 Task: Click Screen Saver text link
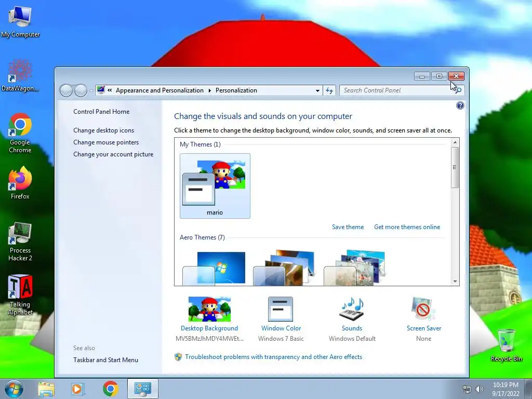(424, 328)
